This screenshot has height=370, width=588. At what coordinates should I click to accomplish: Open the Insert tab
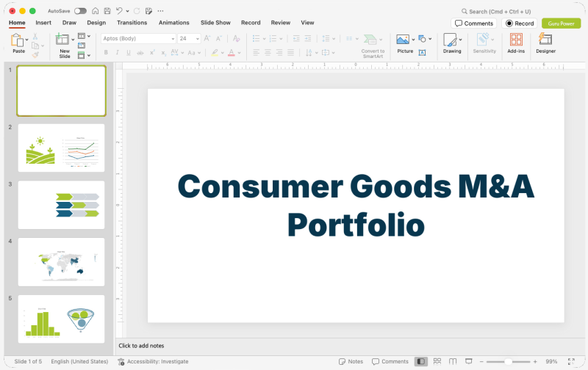[x=43, y=23]
